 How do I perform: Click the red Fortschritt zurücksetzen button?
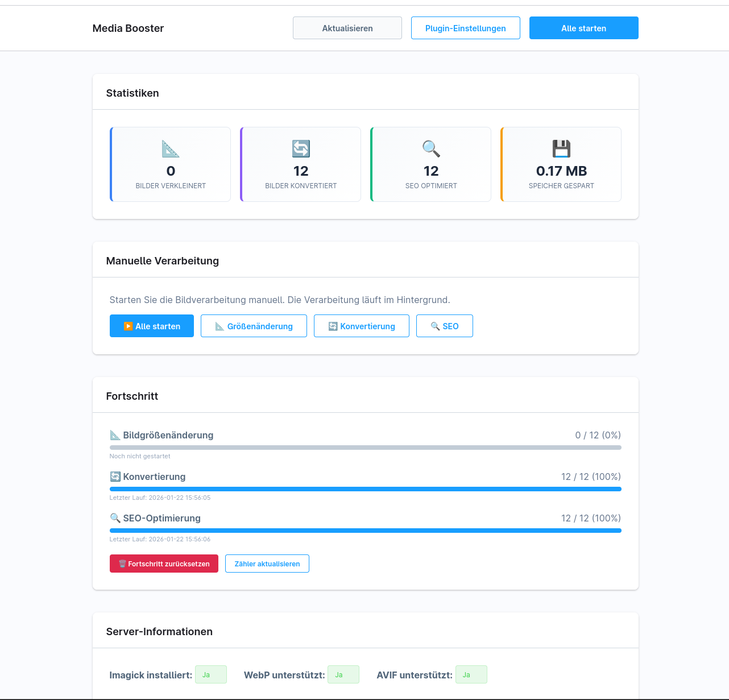coord(164,564)
